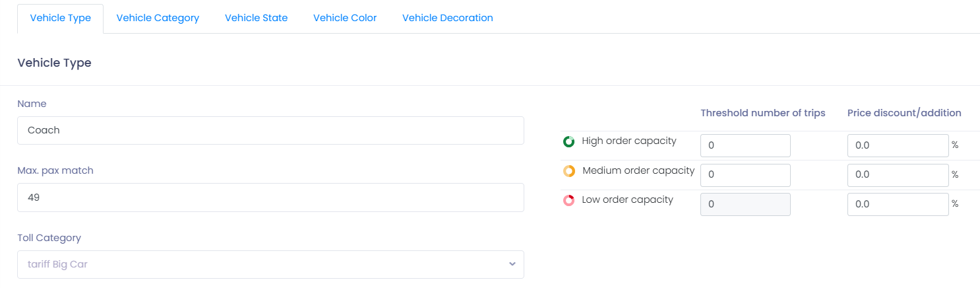Go to the Vehicle Color tab
Image resolution: width=980 pixels, height=288 pixels.
click(x=345, y=18)
